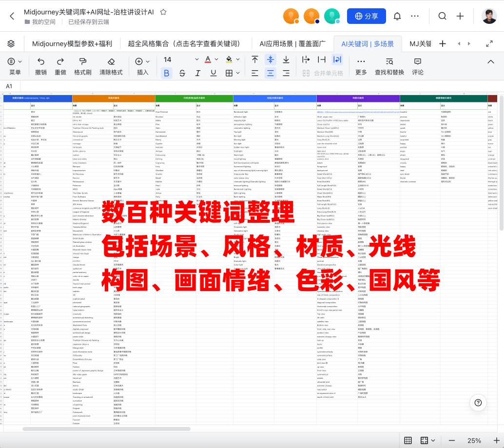The height and width of the screenshot is (448, 504).
Task: Align cell content to top
Action: [255, 60]
